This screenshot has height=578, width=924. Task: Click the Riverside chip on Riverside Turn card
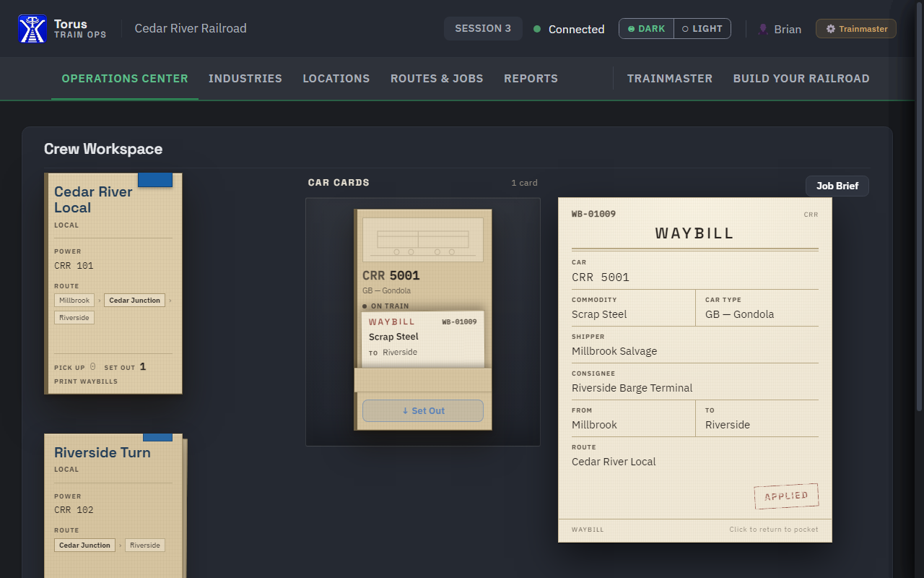click(145, 545)
